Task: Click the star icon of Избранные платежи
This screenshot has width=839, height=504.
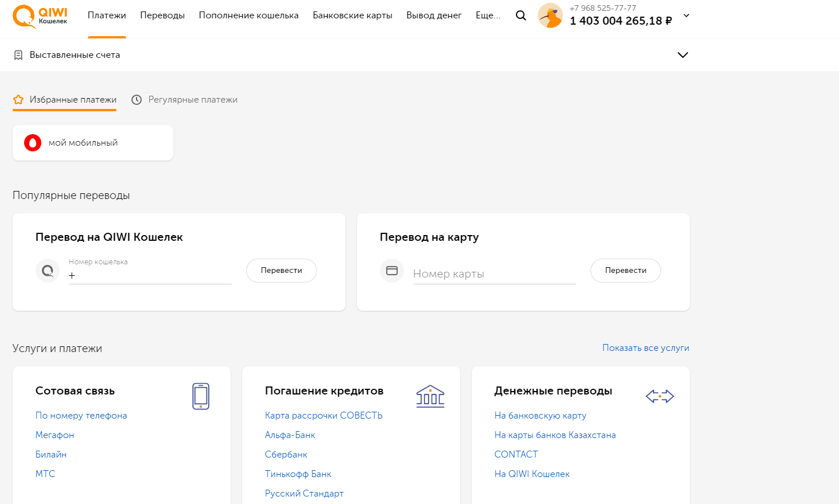Action: pos(18,100)
